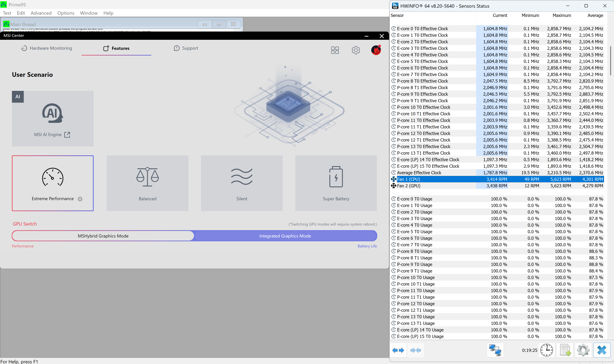Open Prime95 Advanced menu

coord(41,13)
